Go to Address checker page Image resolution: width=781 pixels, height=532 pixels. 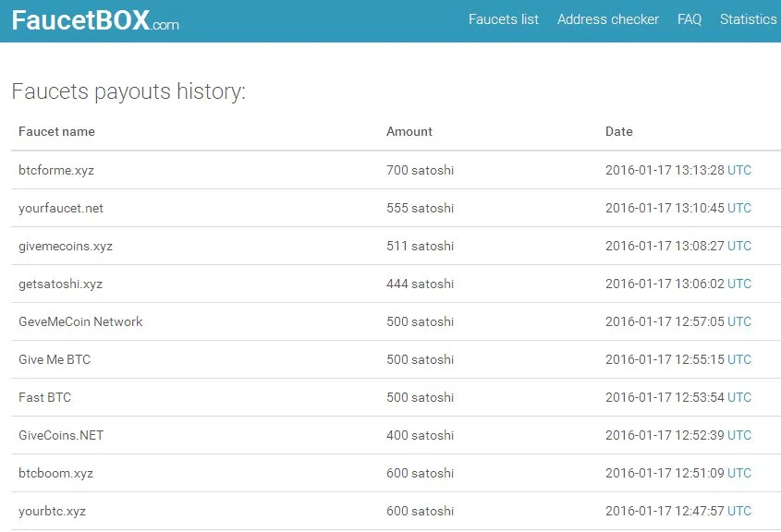click(x=607, y=19)
